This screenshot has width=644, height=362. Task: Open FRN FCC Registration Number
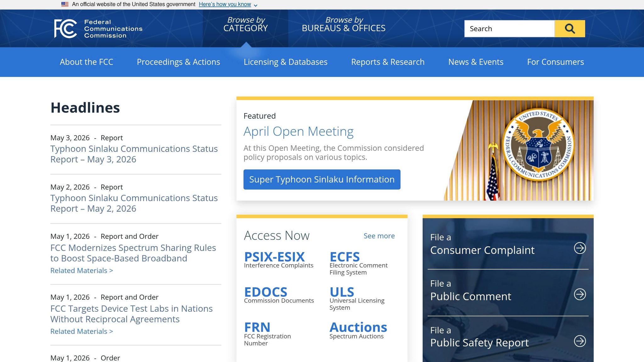pos(267,334)
